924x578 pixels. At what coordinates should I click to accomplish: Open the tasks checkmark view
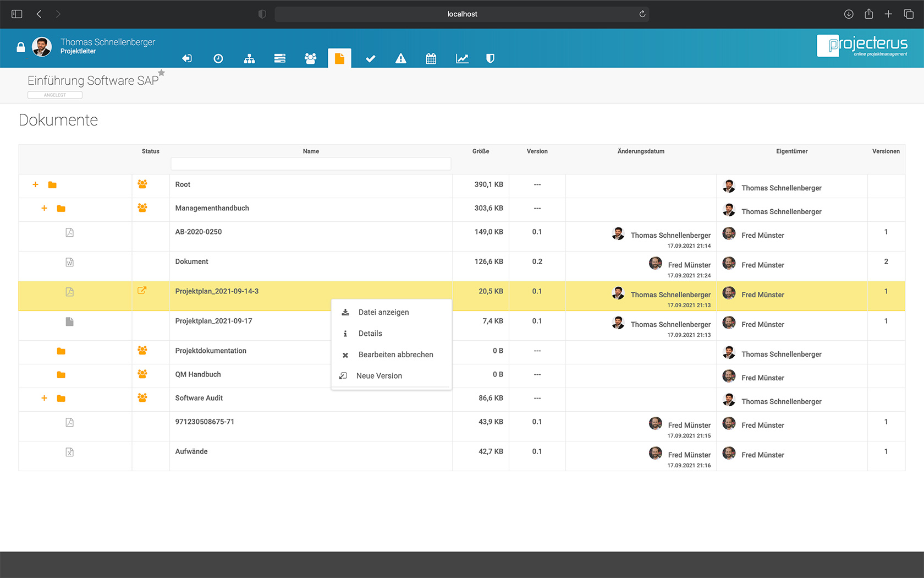pyautogui.click(x=370, y=58)
